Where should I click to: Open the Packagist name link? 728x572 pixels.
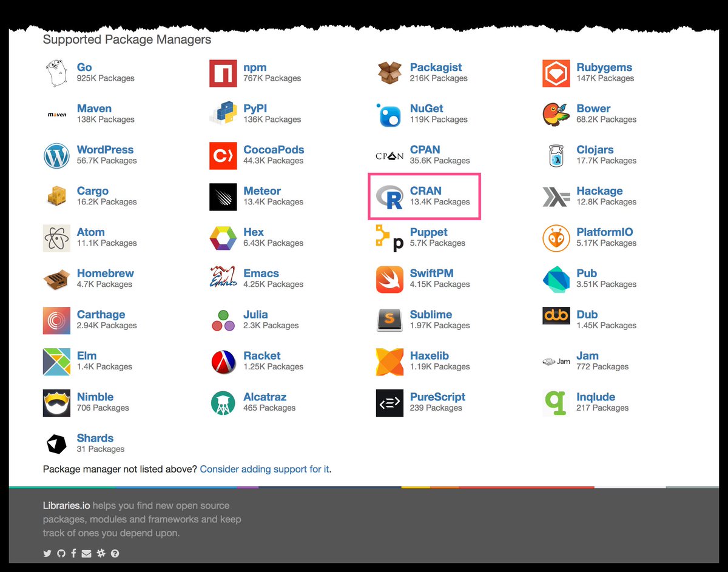click(x=436, y=67)
